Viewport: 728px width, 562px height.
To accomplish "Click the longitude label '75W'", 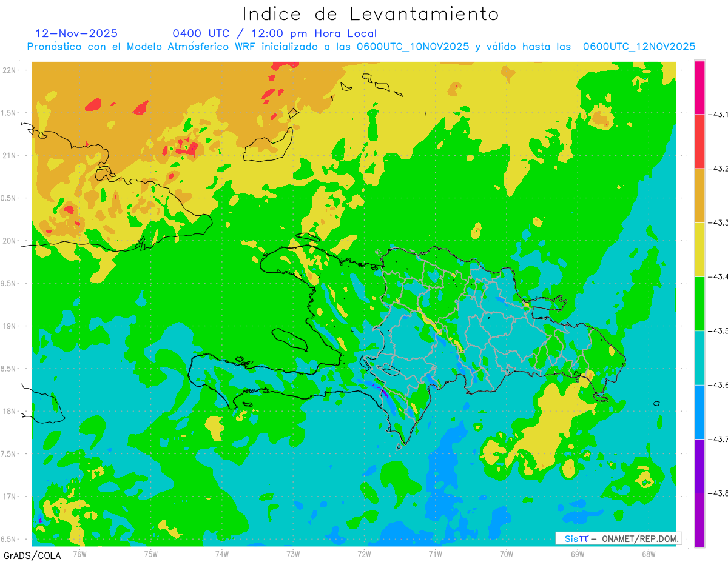I will click(150, 553).
